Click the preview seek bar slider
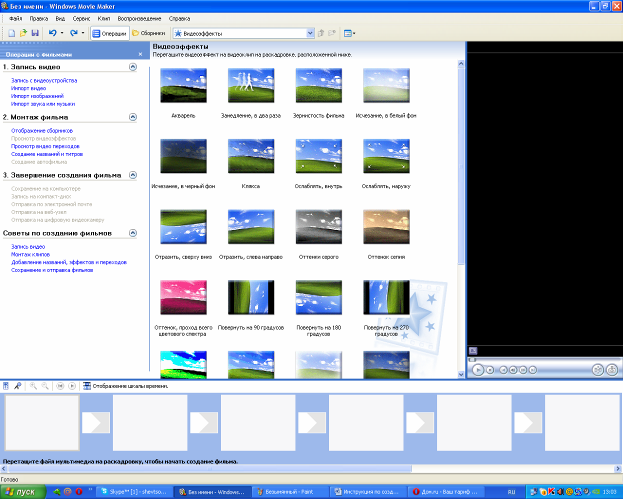This screenshot has height=499, width=623. point(472,360)
